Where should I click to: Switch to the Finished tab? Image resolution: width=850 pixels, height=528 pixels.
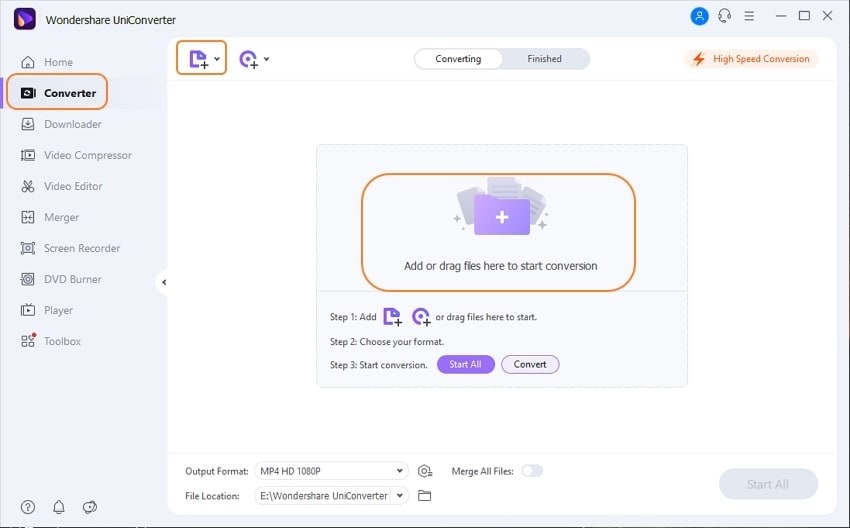pos(544,59)
